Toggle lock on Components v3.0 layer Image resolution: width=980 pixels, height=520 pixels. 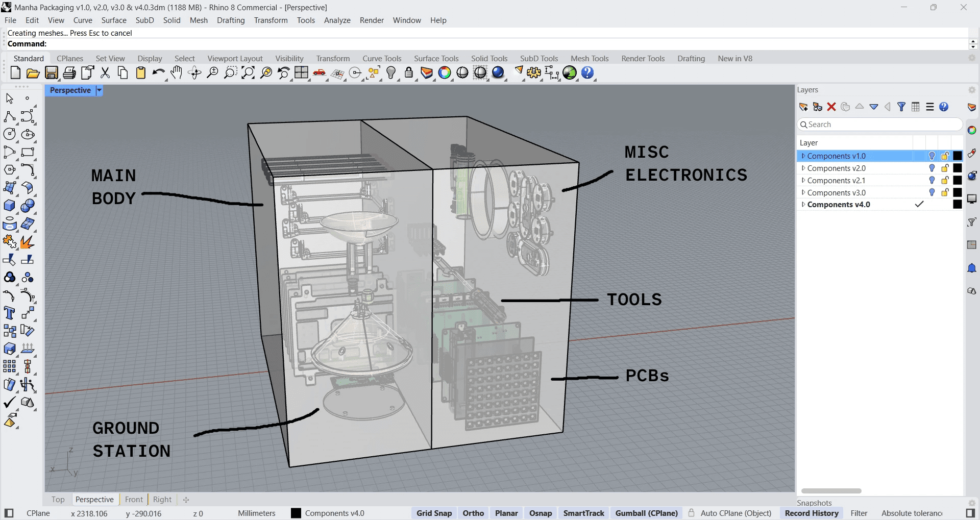[945, 193]
